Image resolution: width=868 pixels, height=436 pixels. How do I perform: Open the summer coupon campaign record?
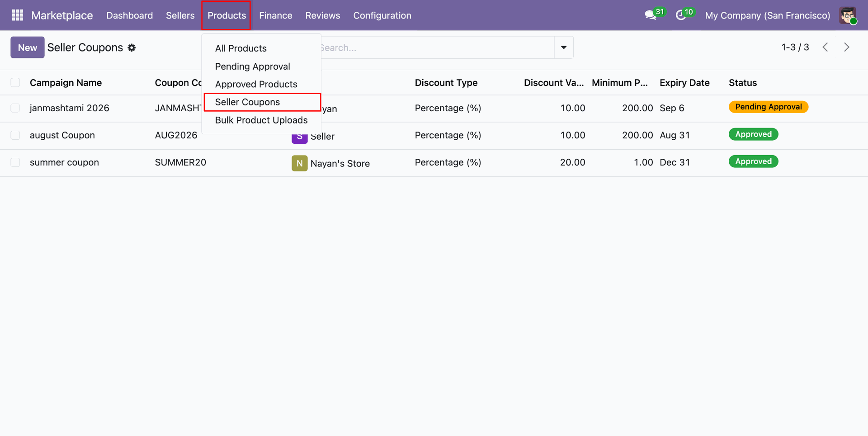tap(64, 162)
